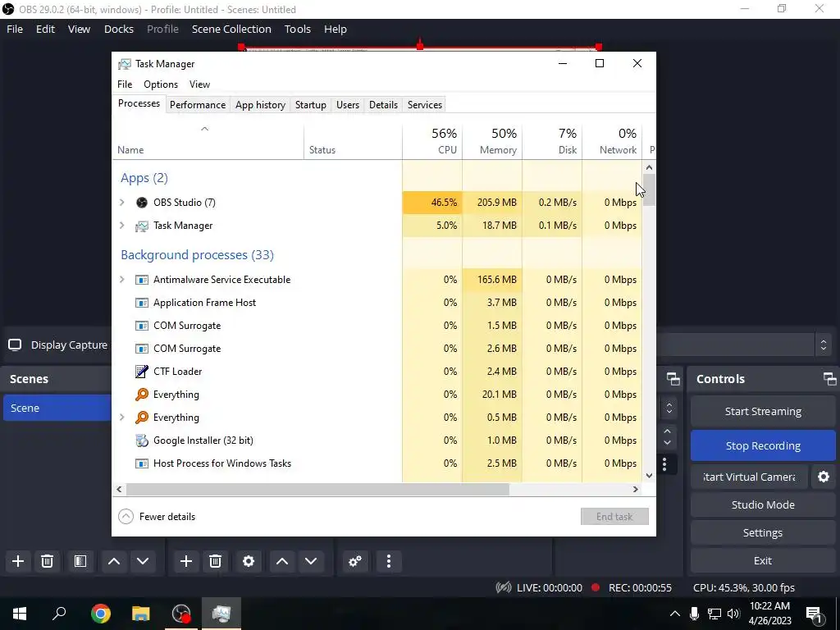Select the Application Frame Host row
Screen dimensions: 840x630
point(377,302)
